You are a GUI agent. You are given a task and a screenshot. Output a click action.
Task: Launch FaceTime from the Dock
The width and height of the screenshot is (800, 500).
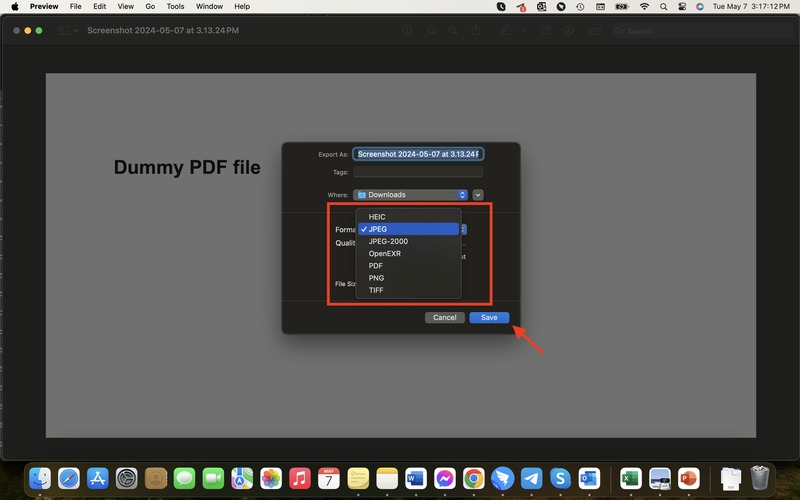point(213,479)
